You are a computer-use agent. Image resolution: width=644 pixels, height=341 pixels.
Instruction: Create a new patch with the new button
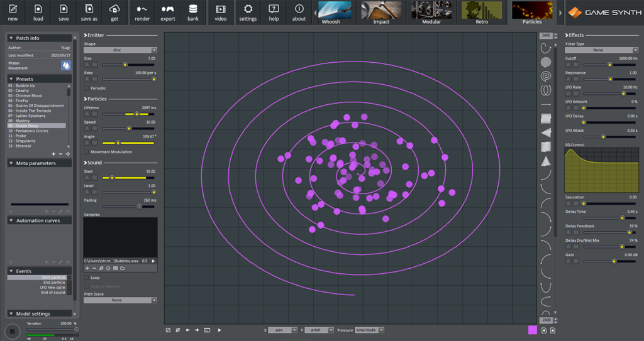(13, 13)
